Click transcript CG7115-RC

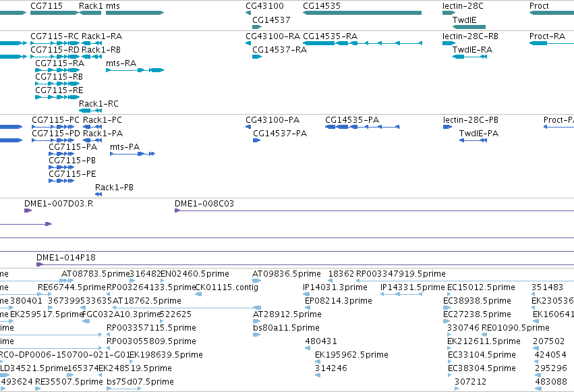point(55,36)
